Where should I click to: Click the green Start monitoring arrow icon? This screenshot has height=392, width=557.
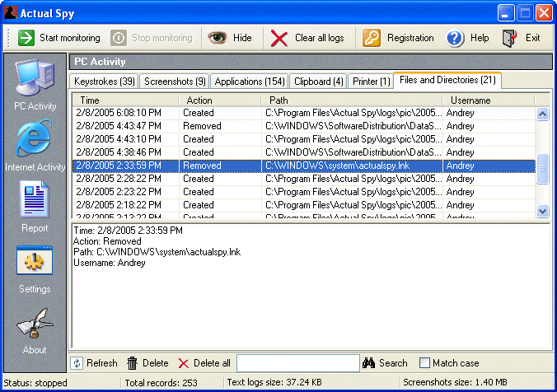(26, 38)
